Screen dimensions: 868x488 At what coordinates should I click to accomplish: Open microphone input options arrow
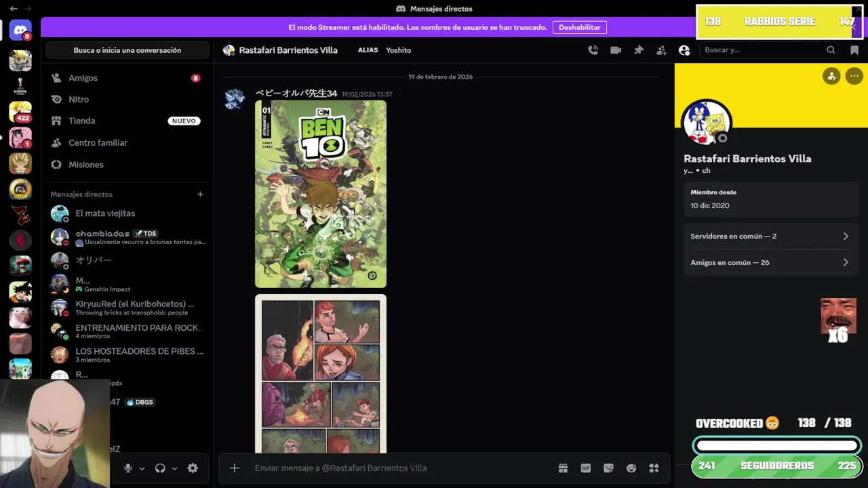[x=142, y=468]
